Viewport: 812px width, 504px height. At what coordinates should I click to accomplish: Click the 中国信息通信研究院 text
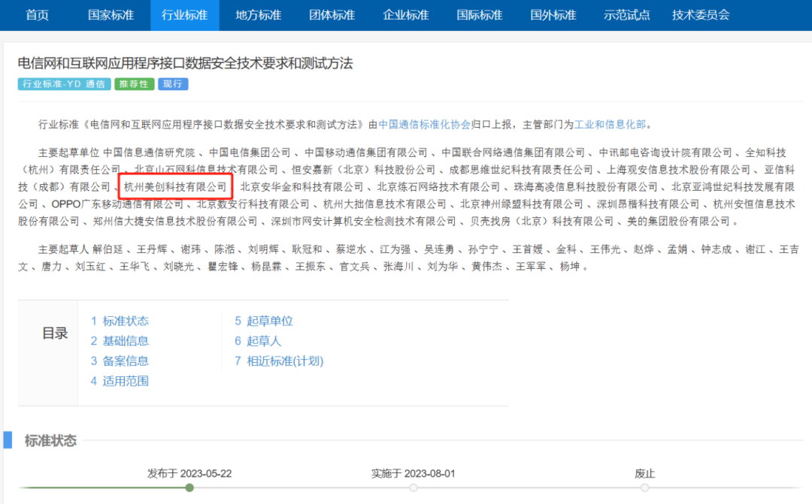[x=149, y=152]
